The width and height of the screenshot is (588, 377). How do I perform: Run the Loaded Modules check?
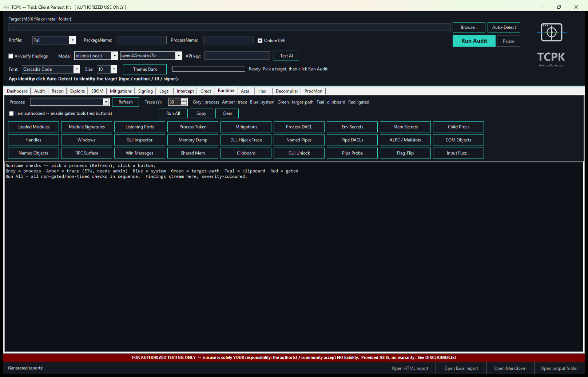point(33,127)
